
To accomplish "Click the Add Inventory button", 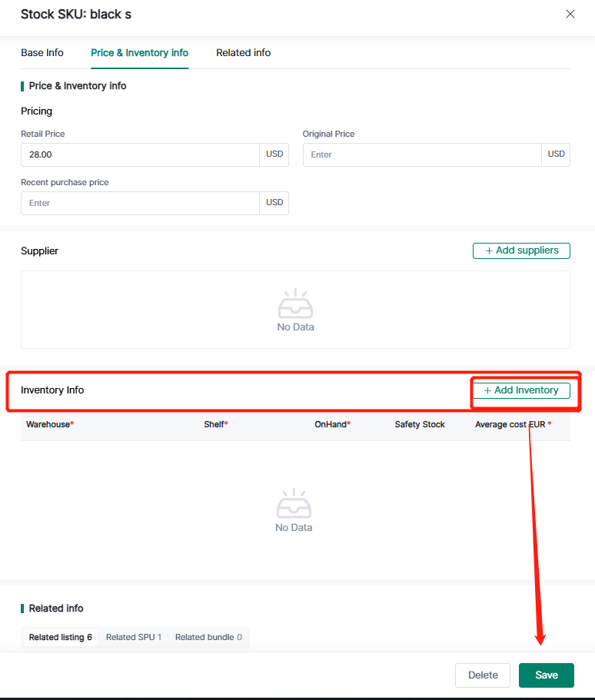I will click(521, 390).
